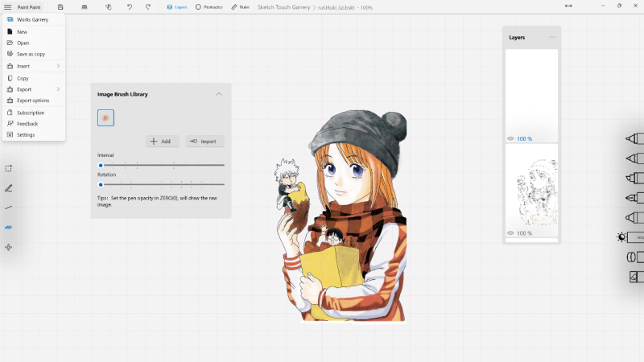644x362 pixels.
Task: Toggle visibility of the sketch layer
Action: [510, 233]
